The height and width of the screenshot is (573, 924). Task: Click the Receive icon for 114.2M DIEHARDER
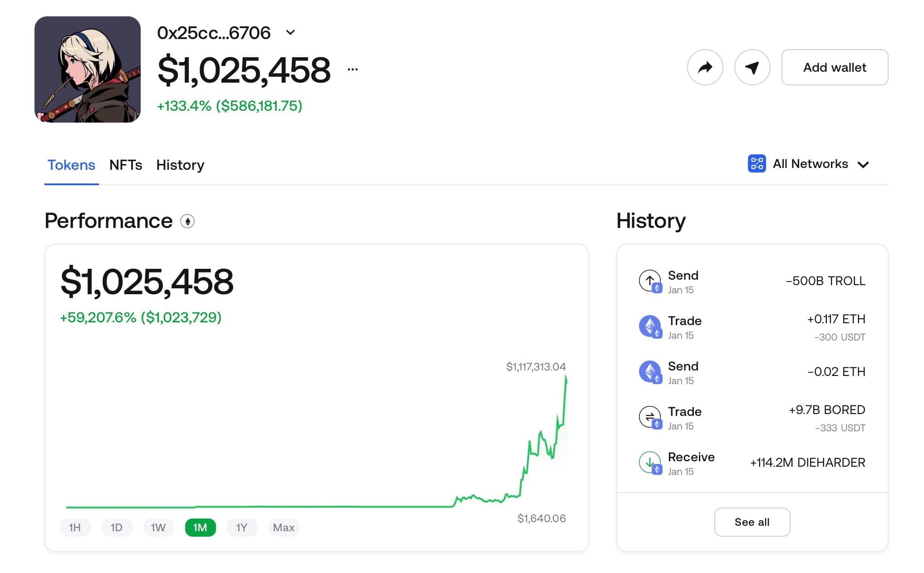[649, 462]
